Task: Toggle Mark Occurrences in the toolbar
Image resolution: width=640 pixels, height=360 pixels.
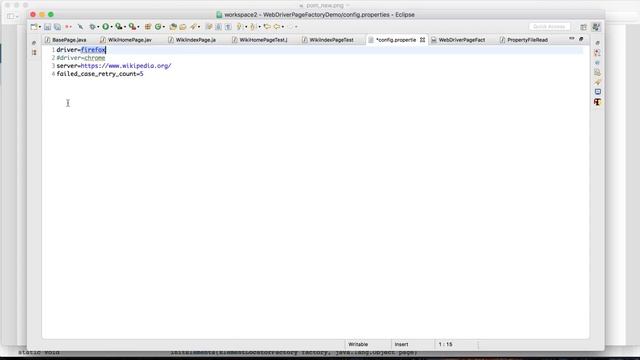Action: coord(209,27)
